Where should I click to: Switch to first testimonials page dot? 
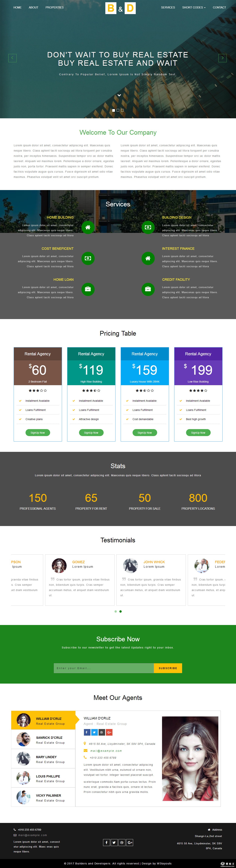[115, 611]
